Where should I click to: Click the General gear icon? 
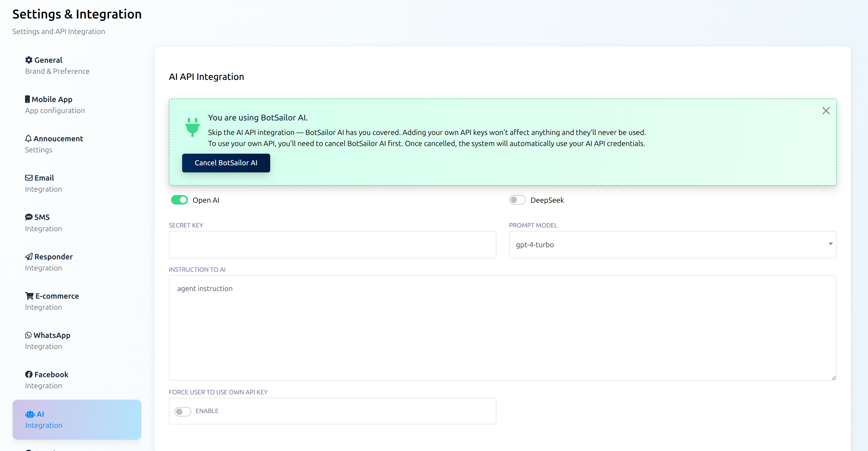[29, 60]
